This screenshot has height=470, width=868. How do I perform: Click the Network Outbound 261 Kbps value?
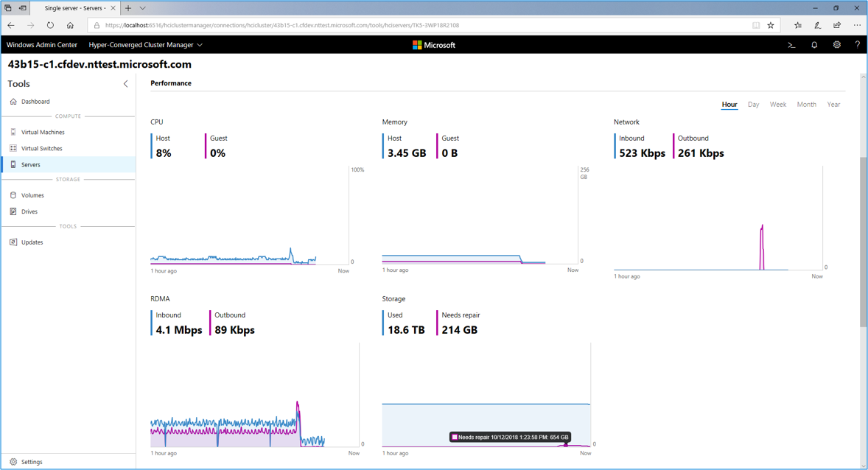(701, 153)
